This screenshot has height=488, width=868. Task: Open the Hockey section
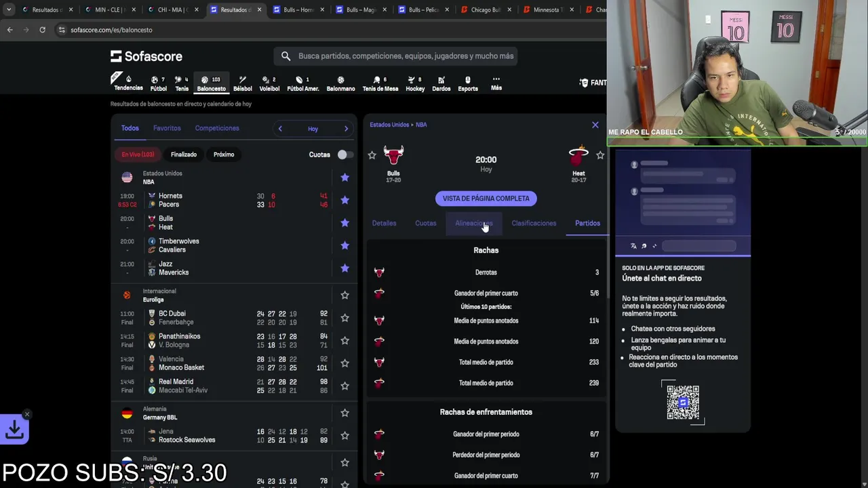click(x=415, y=83)
